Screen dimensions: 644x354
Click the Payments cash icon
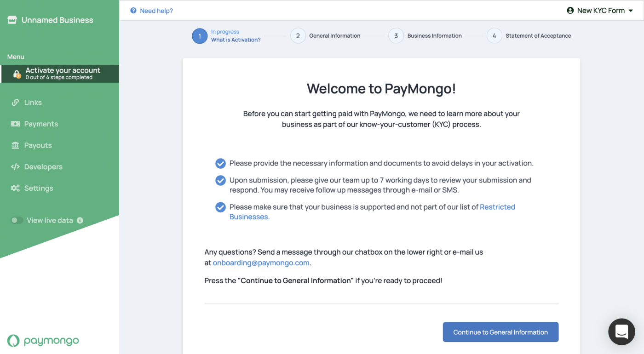[15, 124]
